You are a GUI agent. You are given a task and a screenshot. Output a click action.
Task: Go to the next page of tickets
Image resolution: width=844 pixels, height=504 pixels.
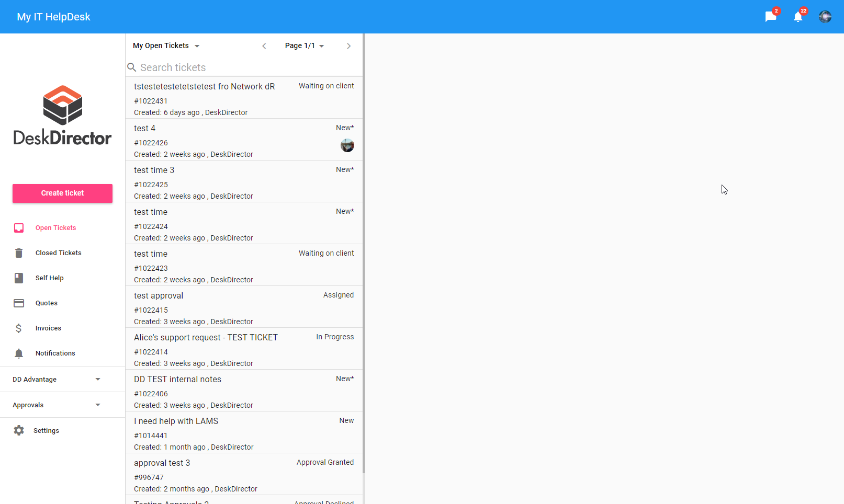coord(349,46)
